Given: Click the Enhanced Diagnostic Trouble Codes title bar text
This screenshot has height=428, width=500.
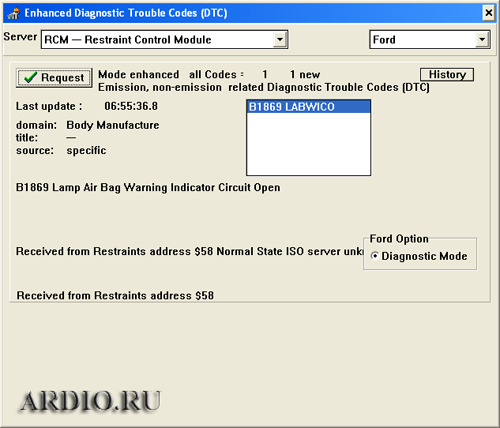Looking at the screenshot, I should tap(126, 13).
